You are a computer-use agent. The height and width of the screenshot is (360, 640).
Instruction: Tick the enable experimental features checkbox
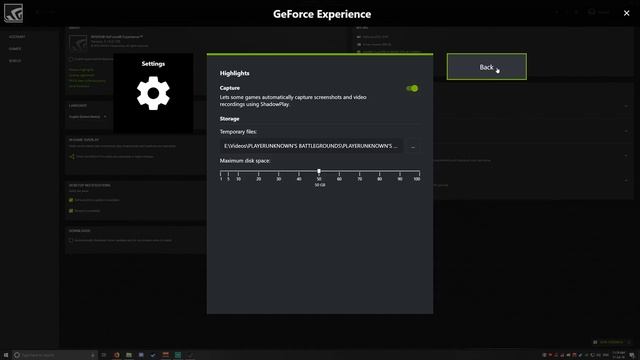point(71,59)
